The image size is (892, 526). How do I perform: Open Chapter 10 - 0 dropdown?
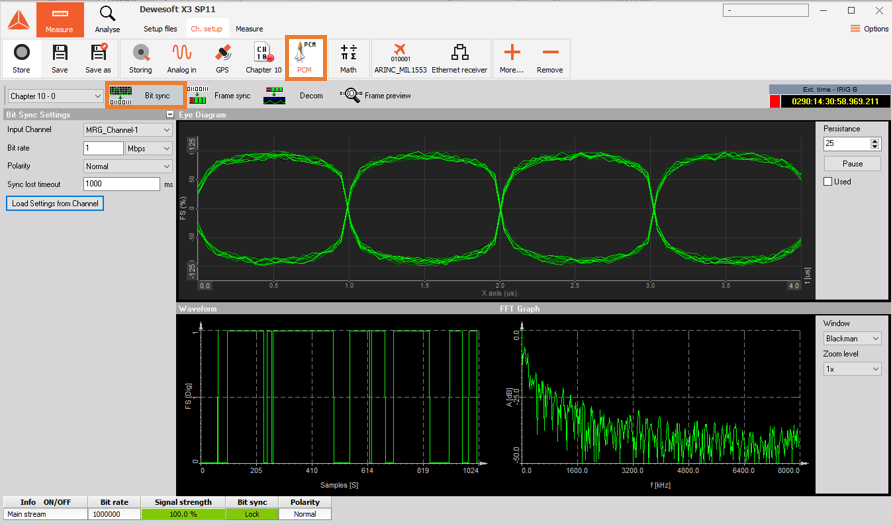[55, 96]
